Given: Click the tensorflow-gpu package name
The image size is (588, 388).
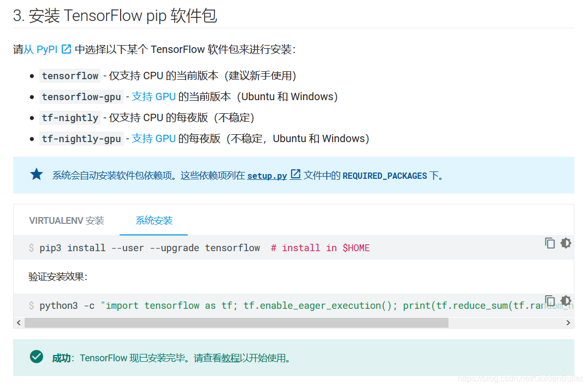Looking at the screenshot, I should click(81, 96).
